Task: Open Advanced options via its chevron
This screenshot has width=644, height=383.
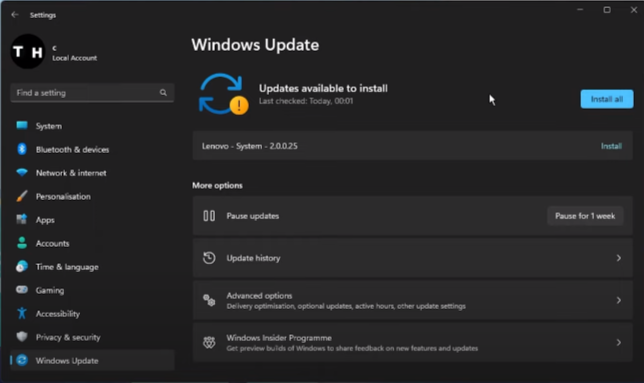Action: pos(619,300)
